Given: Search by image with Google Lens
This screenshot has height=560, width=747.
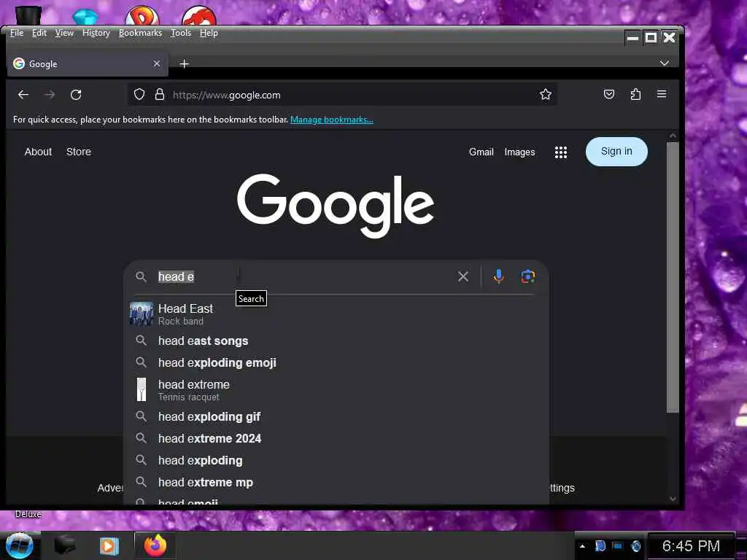Looking at the screenshot, I should point(528,276).
